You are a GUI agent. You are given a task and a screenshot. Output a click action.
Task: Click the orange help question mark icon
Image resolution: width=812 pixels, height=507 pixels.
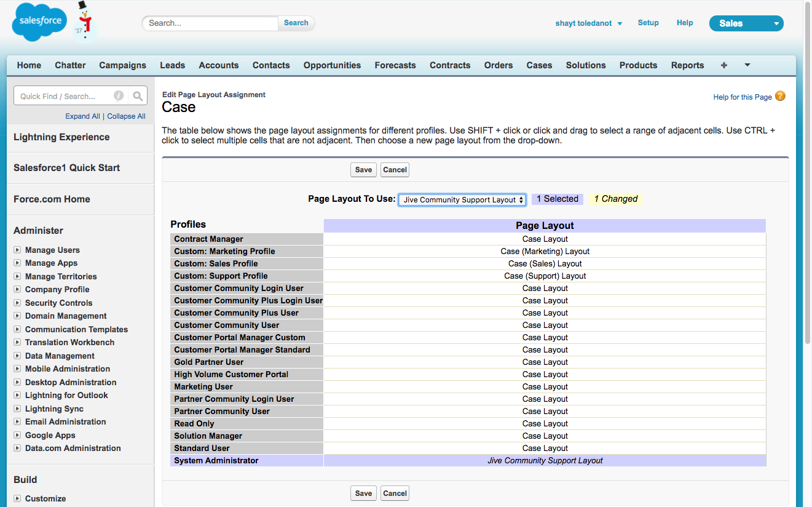click(780, 96)
